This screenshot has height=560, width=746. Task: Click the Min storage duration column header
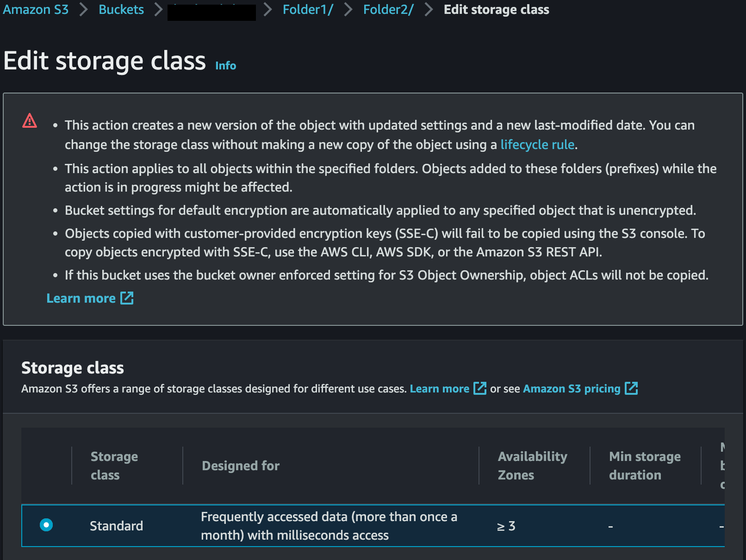pyautogui.click(x=645, y=466)
